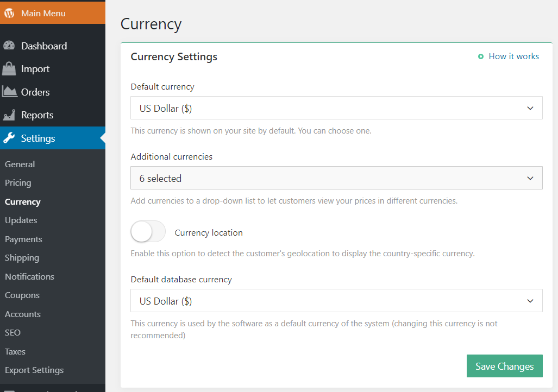Open the How it works link
The height and width of the screenshot is (392, 558).
click(x=513, y=56)
